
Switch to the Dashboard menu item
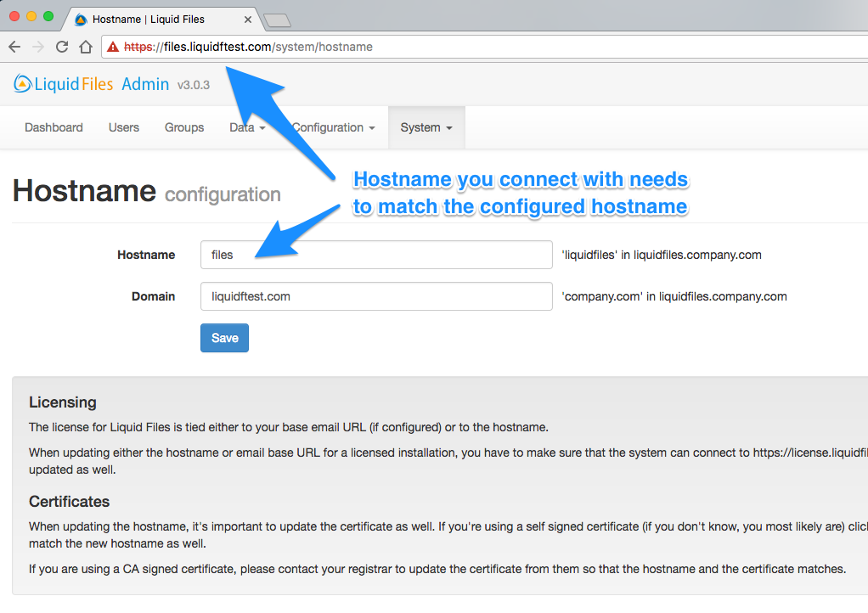point(53,127)
